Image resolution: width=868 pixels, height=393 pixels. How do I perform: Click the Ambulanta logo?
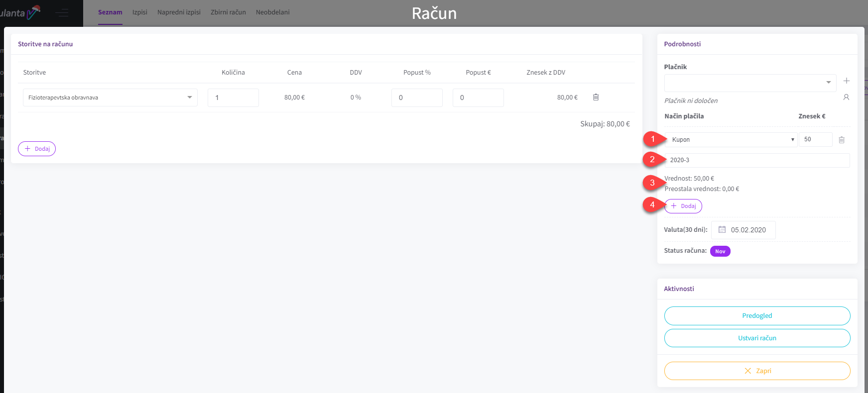[20, 13]
